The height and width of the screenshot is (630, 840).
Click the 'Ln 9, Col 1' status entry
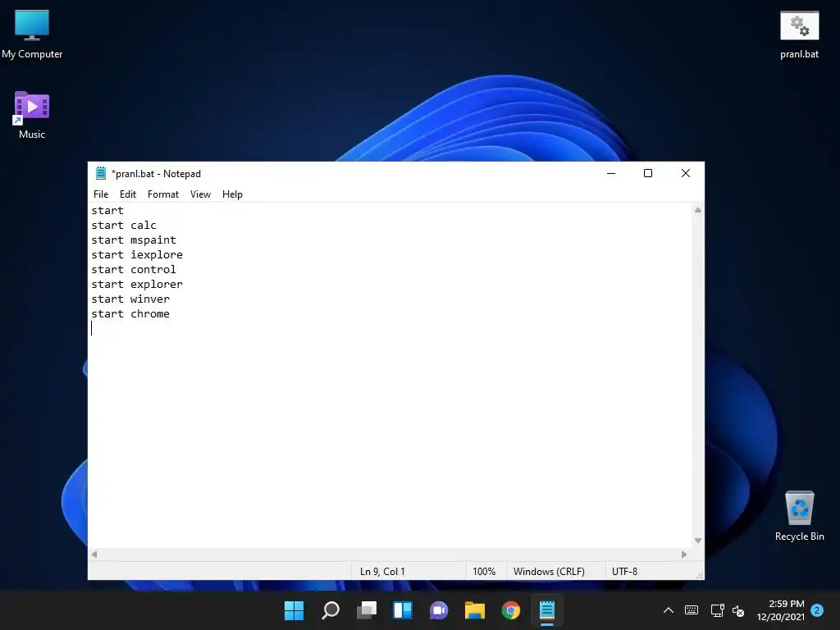point(382,572)
